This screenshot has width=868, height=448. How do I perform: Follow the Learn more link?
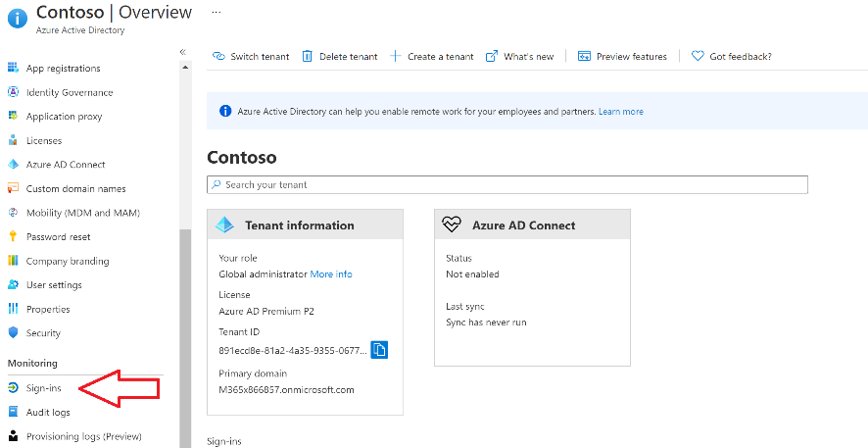click(x=620, y=112)
